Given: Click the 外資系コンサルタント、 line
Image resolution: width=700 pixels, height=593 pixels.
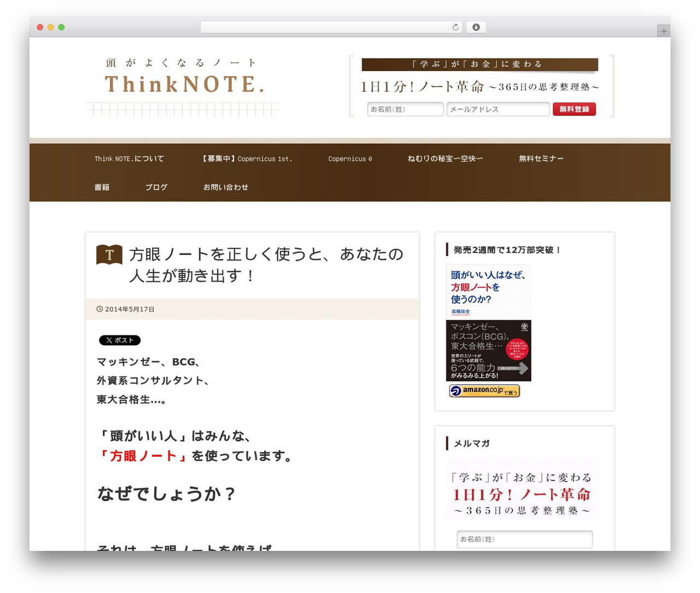Looking at the screenshot, I should [x=153, y=381].
